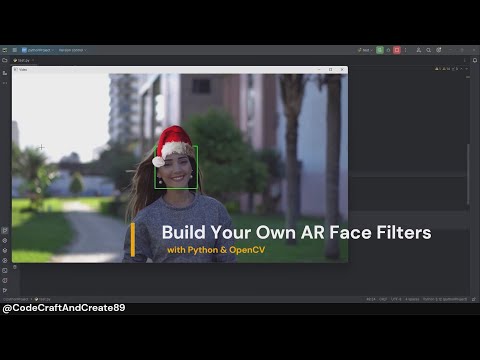Open the Project tool window folder icon

pyautogui.click(x=5, y=60)
